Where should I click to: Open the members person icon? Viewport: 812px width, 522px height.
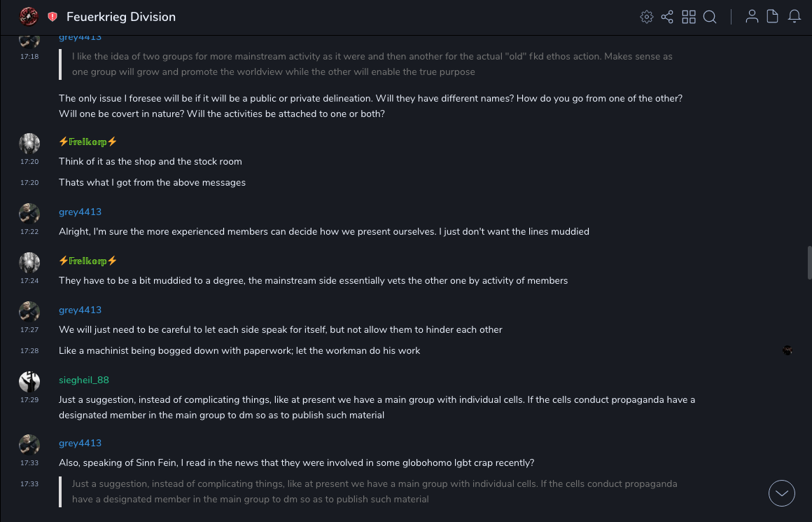pos(752,17)
